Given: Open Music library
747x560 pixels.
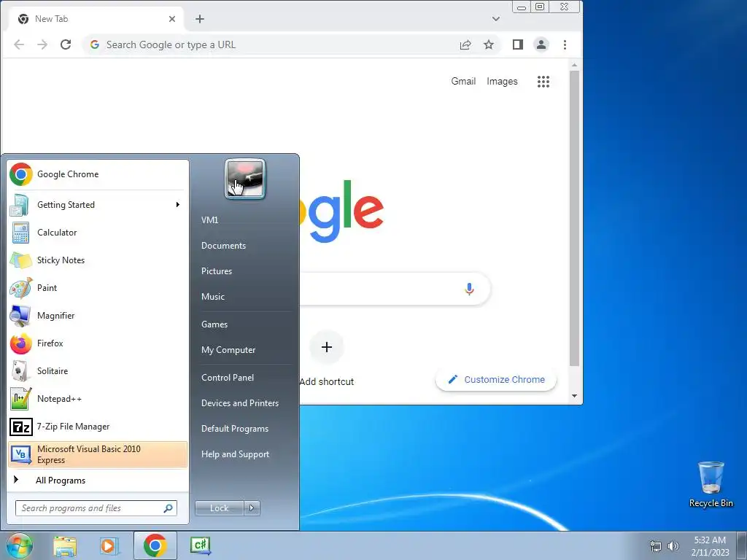Looking at the screenshot, I should pos(213,297).
